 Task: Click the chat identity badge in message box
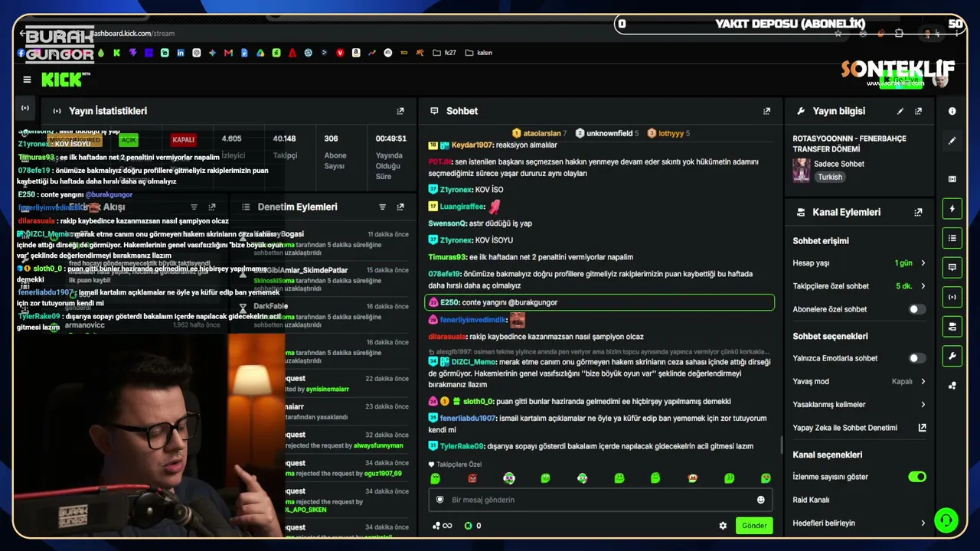click(x=440, y=500)
